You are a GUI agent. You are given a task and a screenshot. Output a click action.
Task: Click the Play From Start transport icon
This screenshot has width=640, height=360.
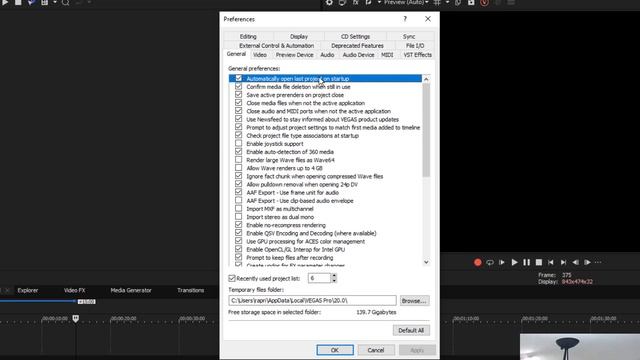point(502,262)
